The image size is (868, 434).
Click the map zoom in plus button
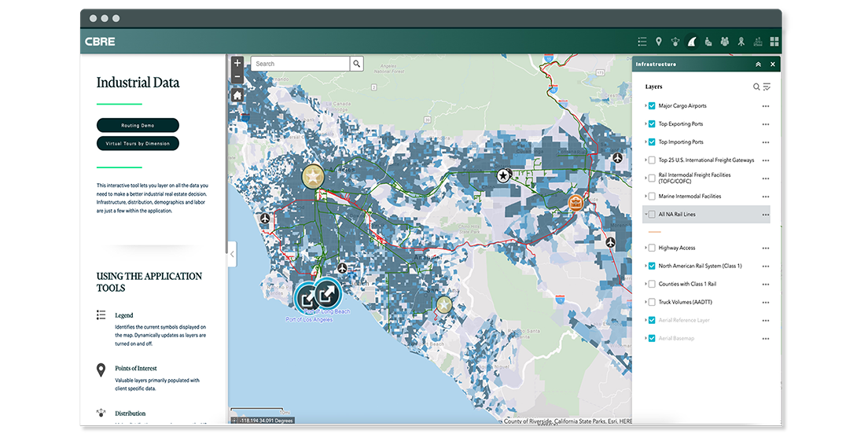click(x=237, y=63)
